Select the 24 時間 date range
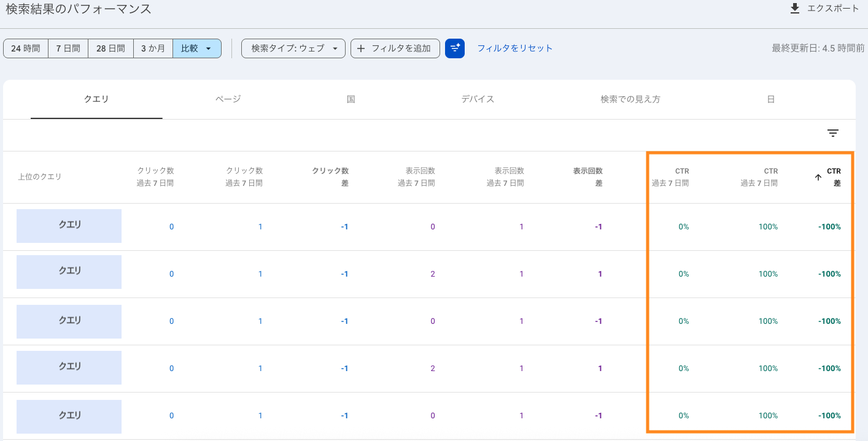The height and width of the screenshot is (441, 868). pyautogui.click(x=26, y=48)
